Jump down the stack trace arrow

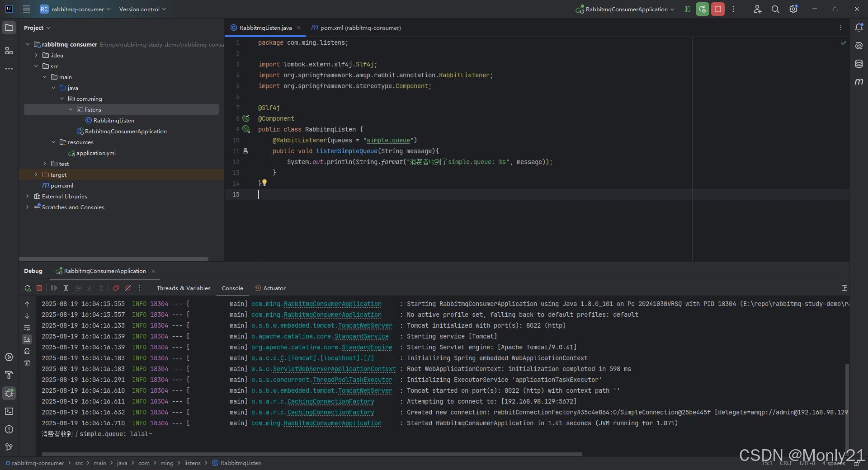point(27,316)
